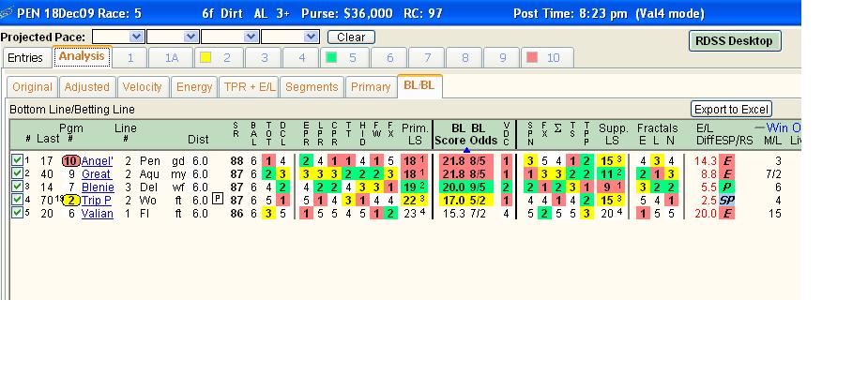868x375 pixels.
Task: Open horse tab 2 with yellow square
Action: click(x=218, y=57)
